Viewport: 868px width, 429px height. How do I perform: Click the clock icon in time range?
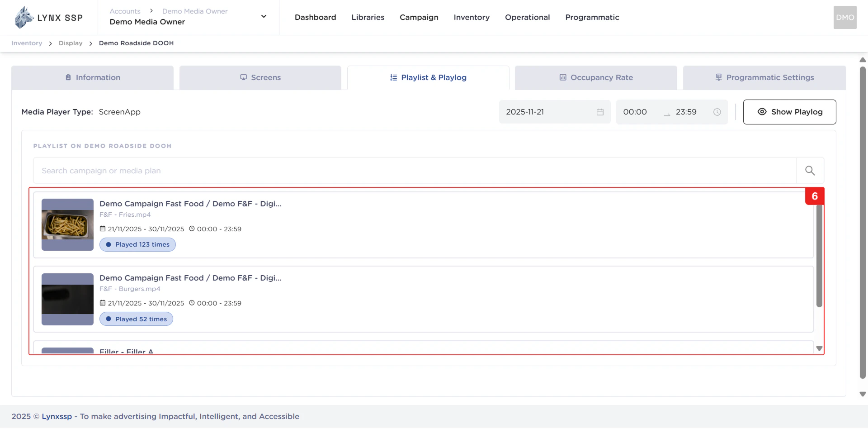[x=717, y=112]
